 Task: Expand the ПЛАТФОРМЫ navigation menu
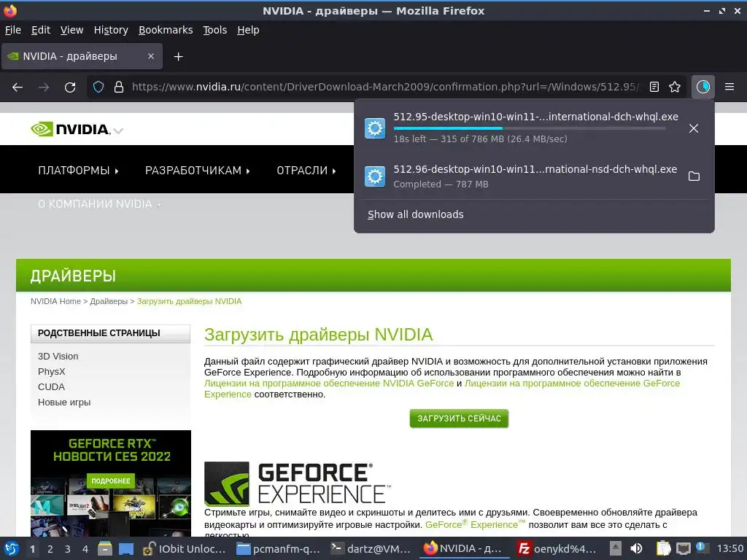[78, 171]
